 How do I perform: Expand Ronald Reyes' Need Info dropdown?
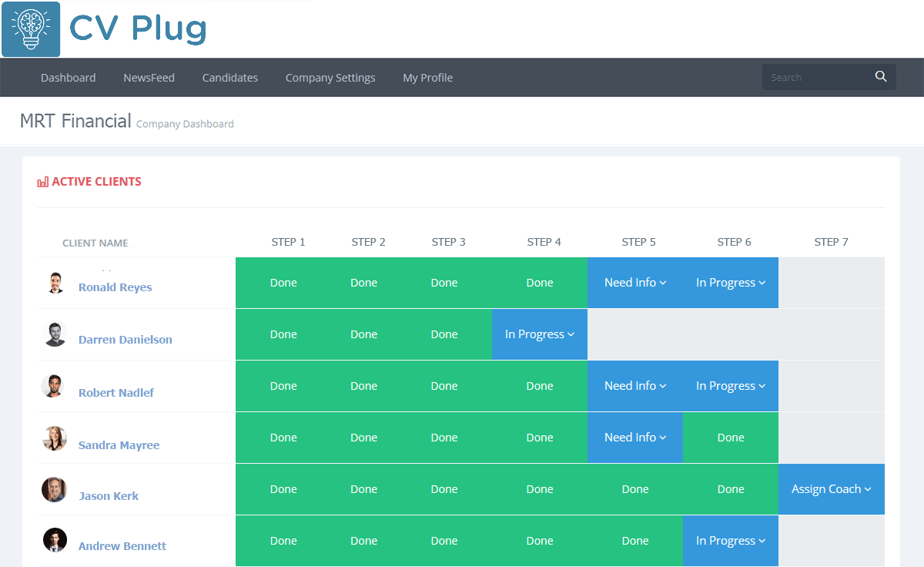[x=635, y=283]
